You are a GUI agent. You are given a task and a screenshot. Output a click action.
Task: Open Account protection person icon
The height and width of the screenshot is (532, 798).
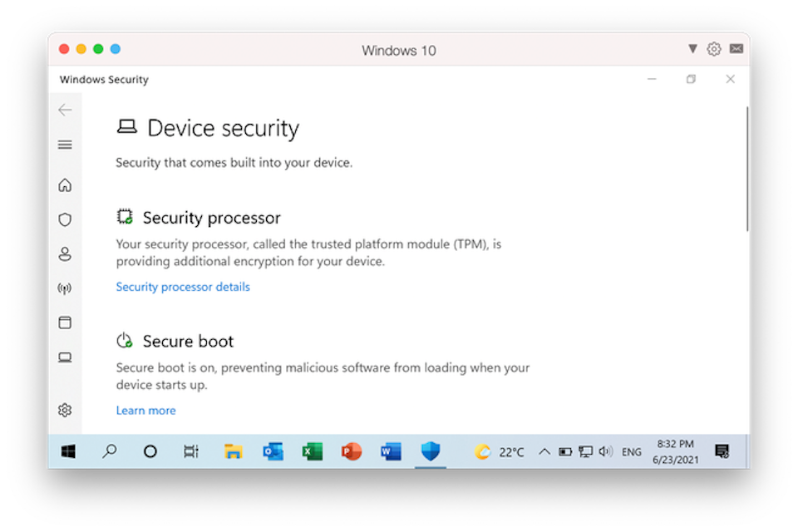tap(65, 254)
